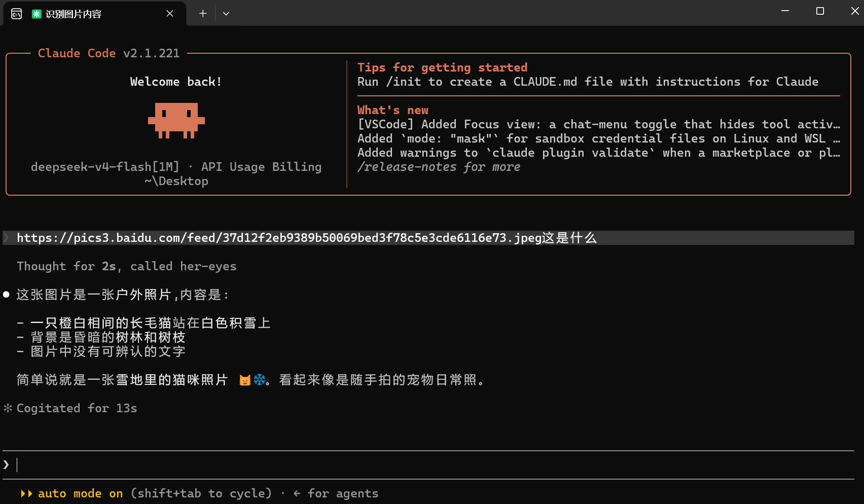This screenshot has height=504, width=864.
Task: Click the baidu image URL in the prompt
Action: 279,238
